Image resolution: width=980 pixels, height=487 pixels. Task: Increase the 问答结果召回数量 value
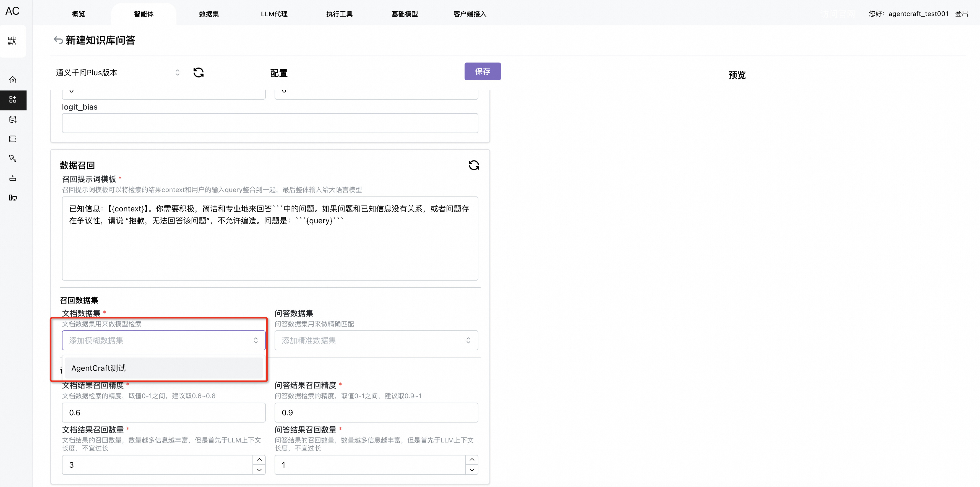pyautogui.click(x=471, y=460)
